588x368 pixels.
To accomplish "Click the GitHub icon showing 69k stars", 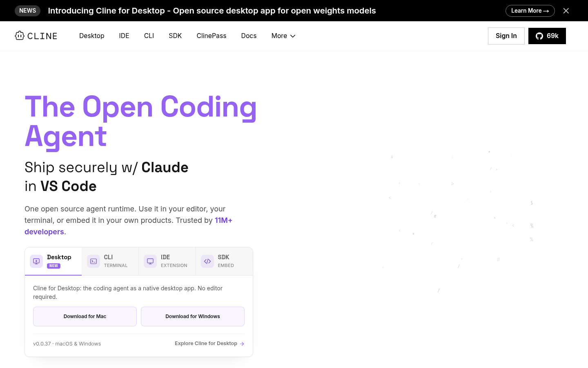I will [x=539, y=36].
